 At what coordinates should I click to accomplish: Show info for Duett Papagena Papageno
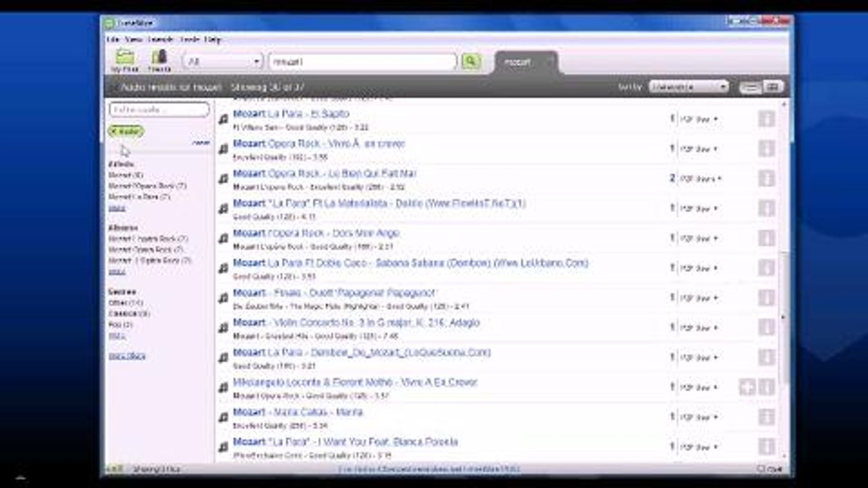coord(766,298)
